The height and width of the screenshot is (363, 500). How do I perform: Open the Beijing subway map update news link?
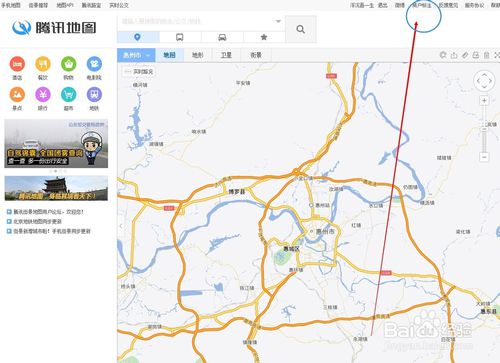[37, 221]
